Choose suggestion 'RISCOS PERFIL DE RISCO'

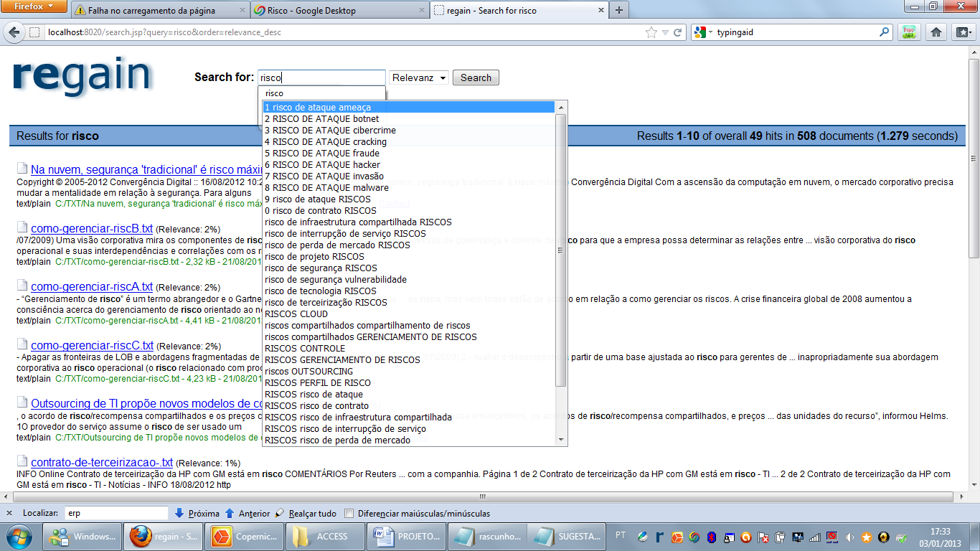point(409,382)
